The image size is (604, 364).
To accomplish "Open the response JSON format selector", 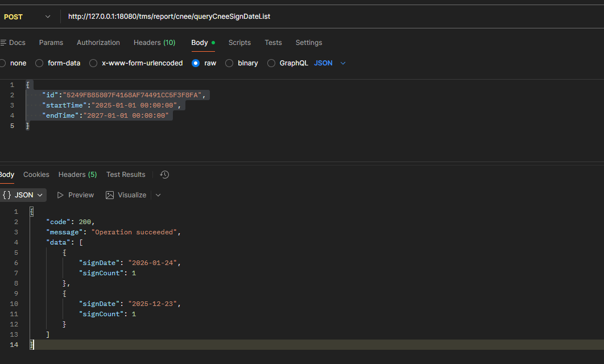I will tap(23, 195).
